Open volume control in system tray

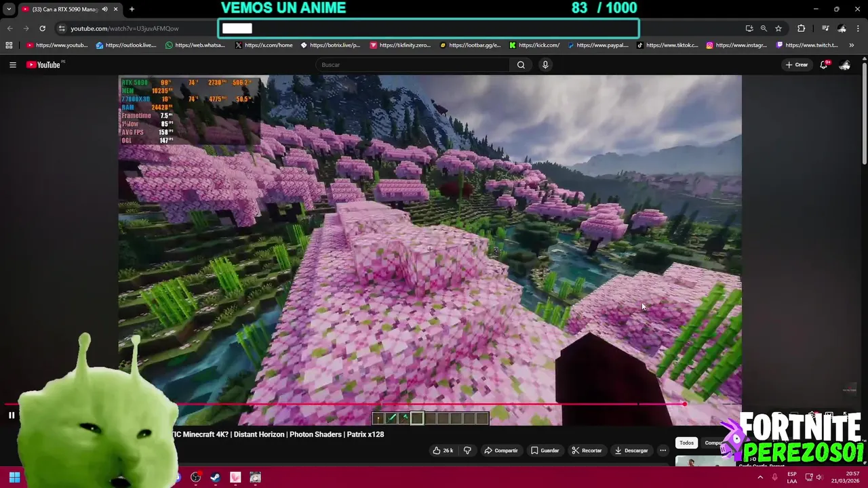click(819, 477)
